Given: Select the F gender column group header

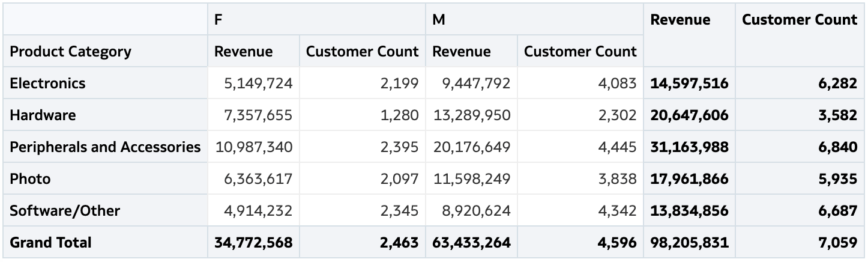Looking at the screenshot, I should pos(317,20).
